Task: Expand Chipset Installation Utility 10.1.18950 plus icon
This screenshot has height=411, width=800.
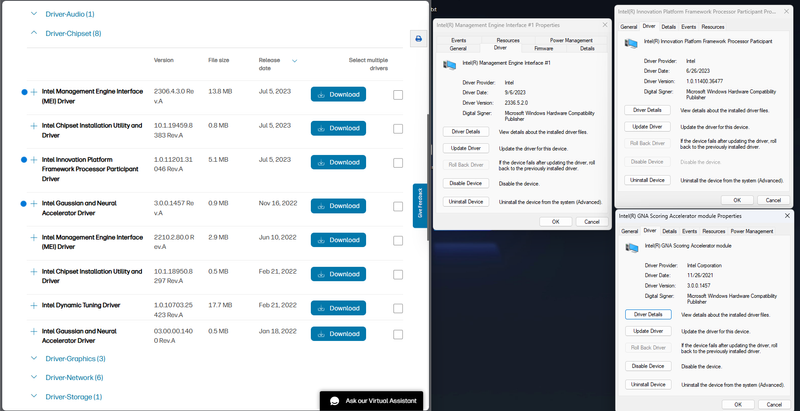Action: [x=34, y=272]
